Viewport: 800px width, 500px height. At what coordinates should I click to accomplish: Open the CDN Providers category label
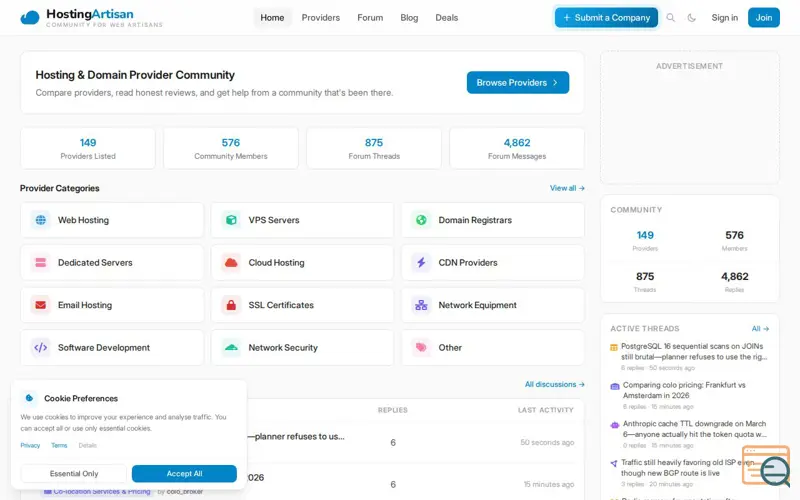click(468, 262)
